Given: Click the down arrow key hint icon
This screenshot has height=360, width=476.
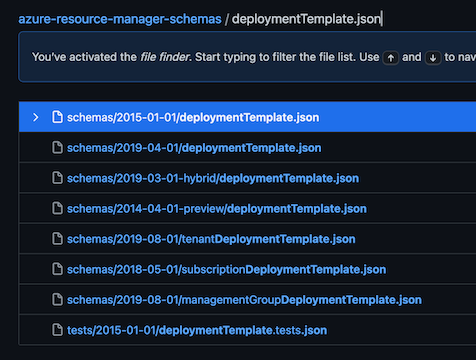Looking at the screenshot, I should pos(433,58).
